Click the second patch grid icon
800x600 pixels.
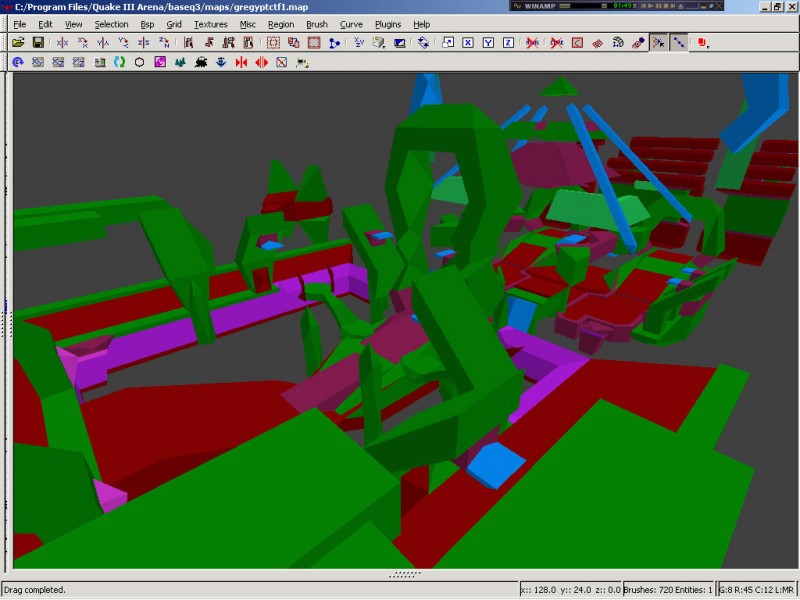pos(58,62)
